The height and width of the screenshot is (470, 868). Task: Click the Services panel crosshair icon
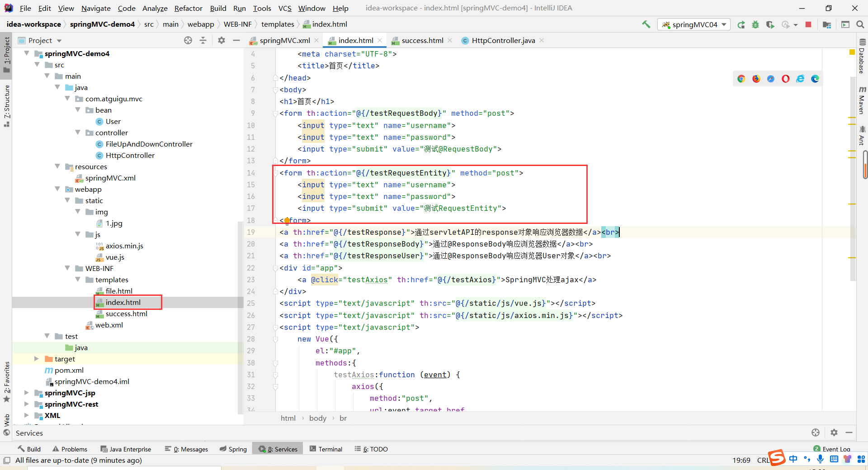[816, 432]
